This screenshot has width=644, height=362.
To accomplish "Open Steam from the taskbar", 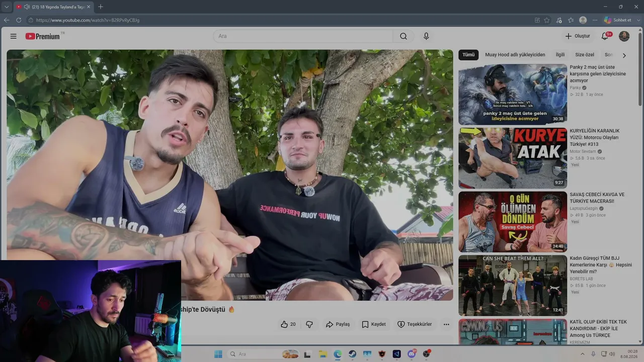I will (352, 354).
